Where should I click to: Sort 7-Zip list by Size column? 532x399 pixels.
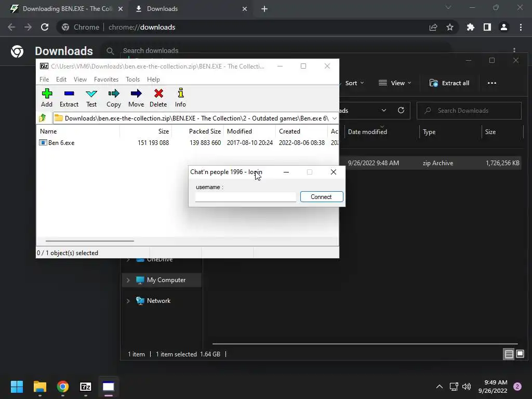pyautogui.click(x=145, y=131)
